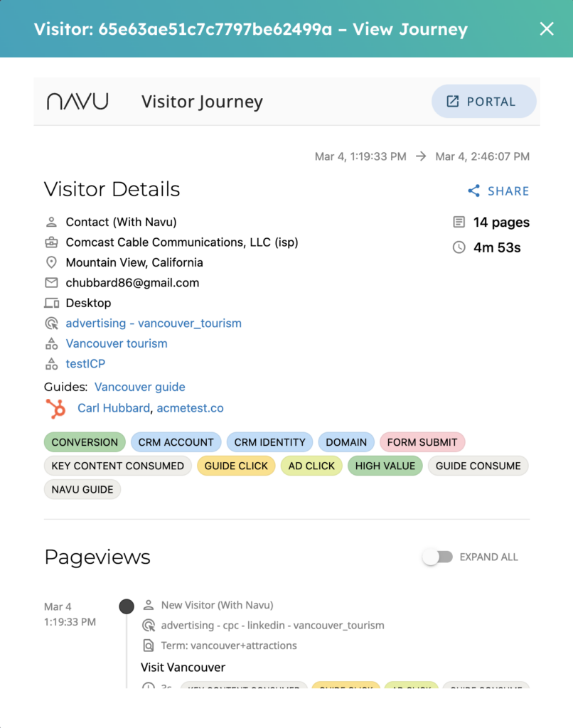The image size is (573, 728).
Task: Click the FORM SUBMIT tag chip
Action: pos(422,442)
